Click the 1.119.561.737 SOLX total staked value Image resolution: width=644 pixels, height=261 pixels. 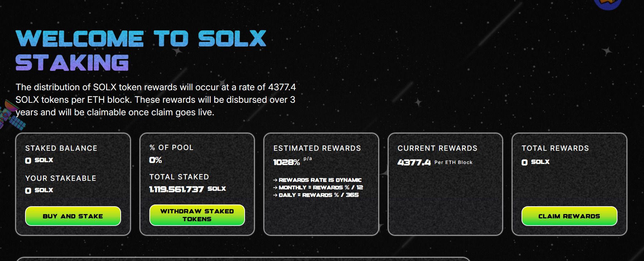point(187,189)
